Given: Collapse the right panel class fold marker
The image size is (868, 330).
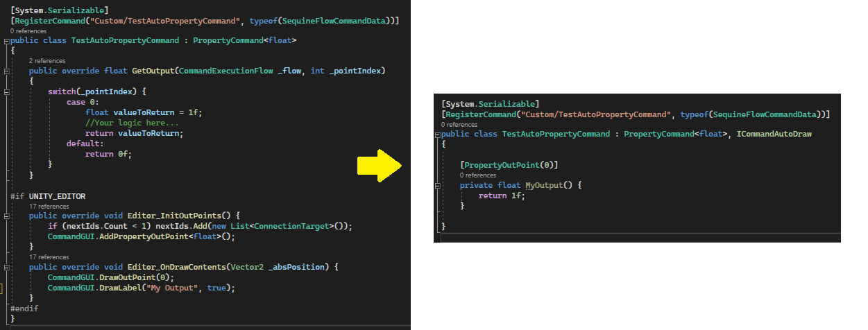Looking at the screenshot, I should pos(437,134).
